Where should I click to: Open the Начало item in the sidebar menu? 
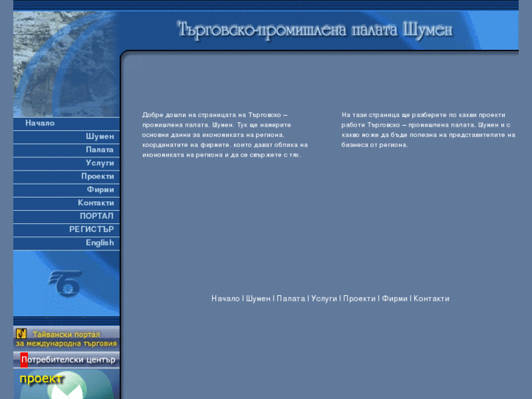coord(67,123)
